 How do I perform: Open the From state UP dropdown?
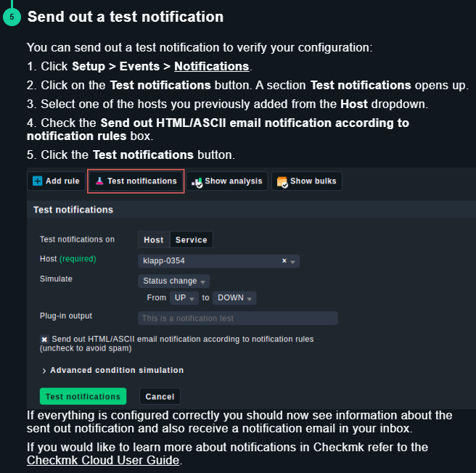coord(183,298)
